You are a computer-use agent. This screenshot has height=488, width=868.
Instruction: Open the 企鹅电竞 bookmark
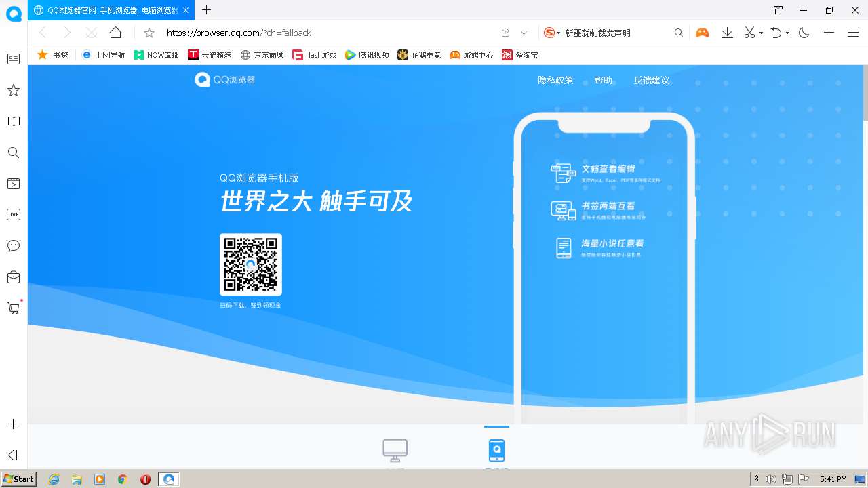pos(419,55)
